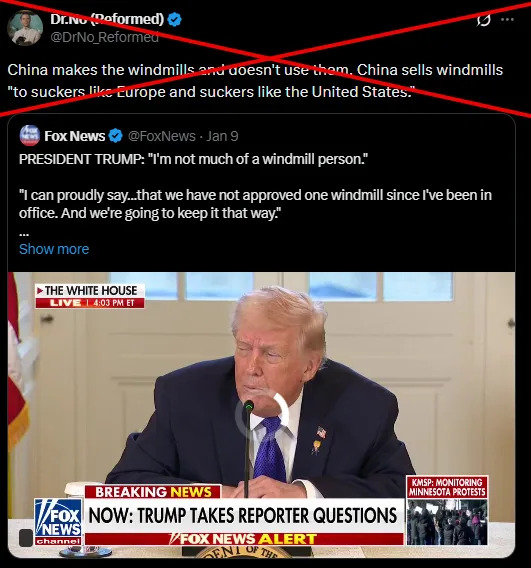Click the blue verified badge beside Dr.No (Reformed)
Viewport: 531px width, 568px height.
(175, 19)
